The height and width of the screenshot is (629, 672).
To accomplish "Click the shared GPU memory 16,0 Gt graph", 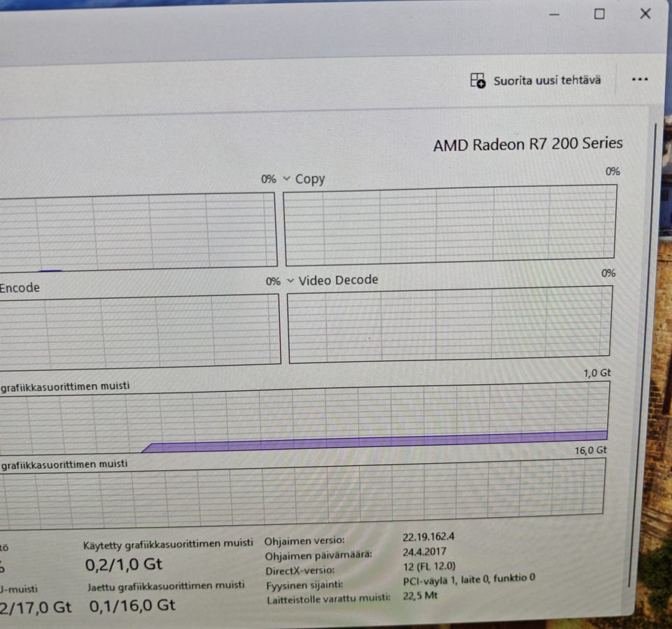I will tap(302, 493).
